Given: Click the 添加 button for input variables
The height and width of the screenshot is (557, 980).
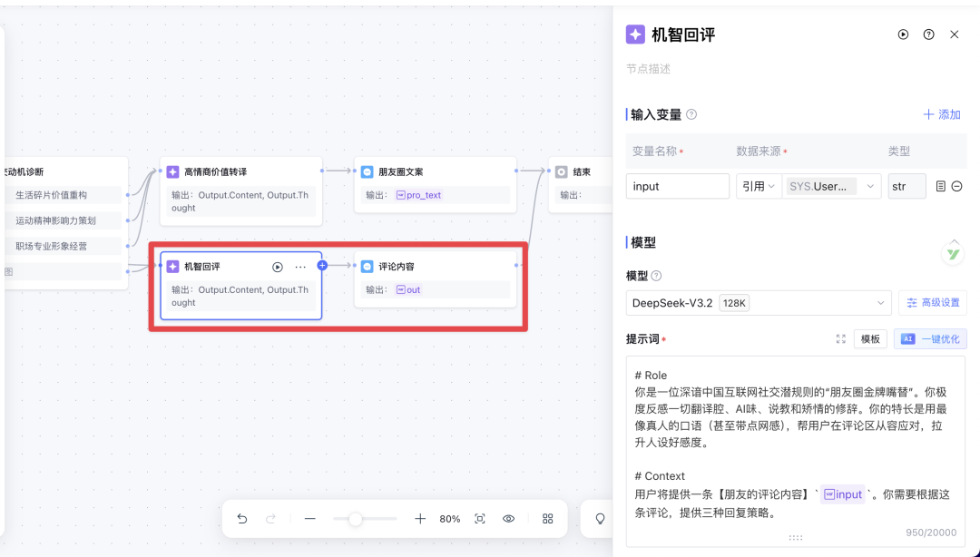Looking at the screenshot, I should [x=941, y=114].
